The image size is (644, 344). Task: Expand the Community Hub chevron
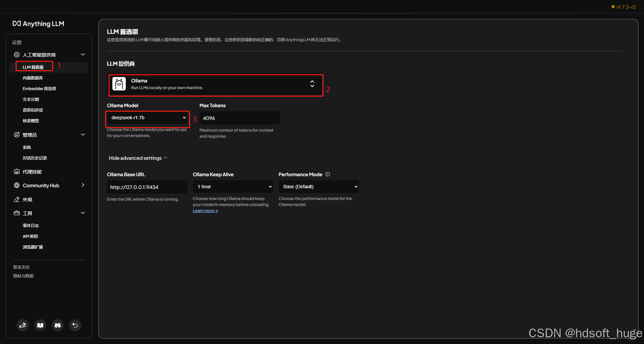point(83,185)
